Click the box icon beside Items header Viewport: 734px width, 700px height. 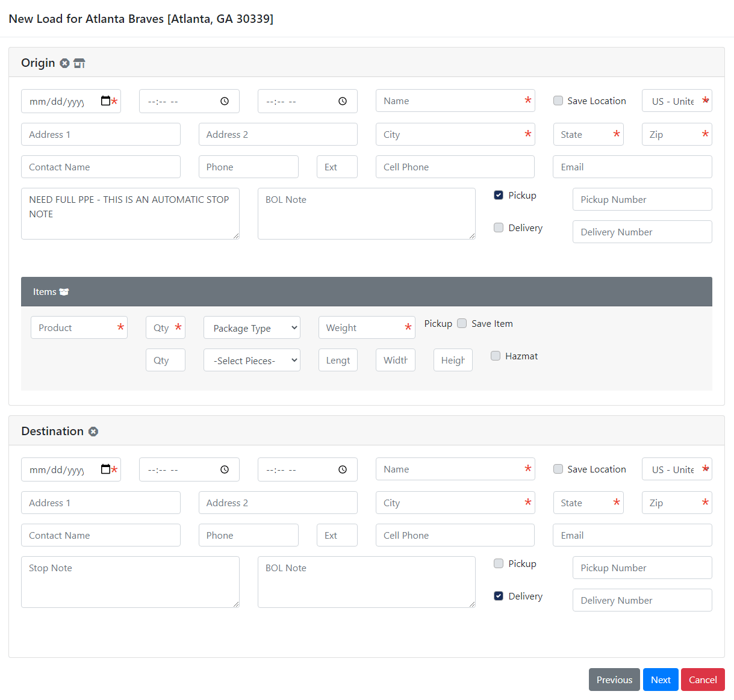tap(64, 292)
